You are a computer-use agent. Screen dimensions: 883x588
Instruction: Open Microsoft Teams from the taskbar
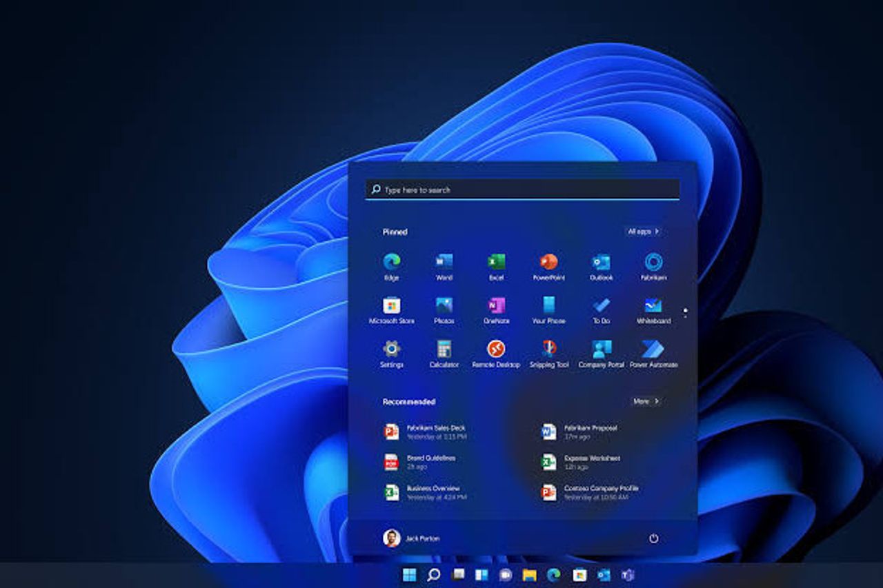point(627,575)
